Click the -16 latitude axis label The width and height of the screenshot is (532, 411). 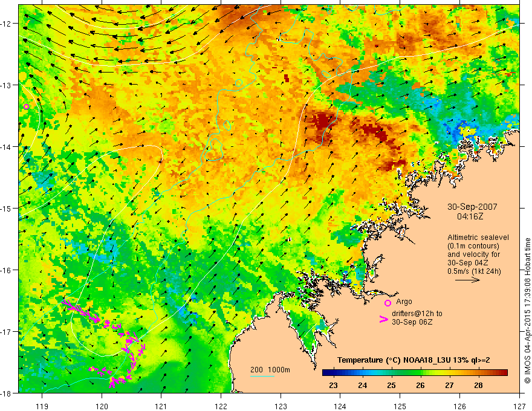coord(7,270)
